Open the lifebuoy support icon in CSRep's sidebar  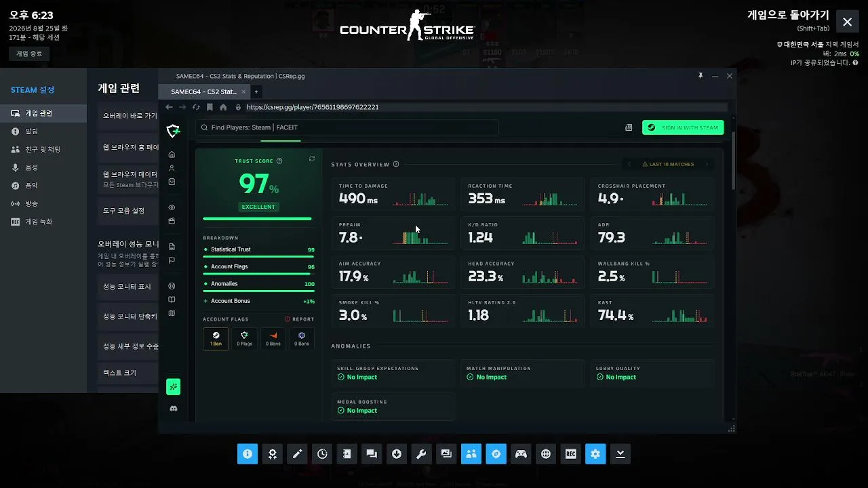point(172,286)
